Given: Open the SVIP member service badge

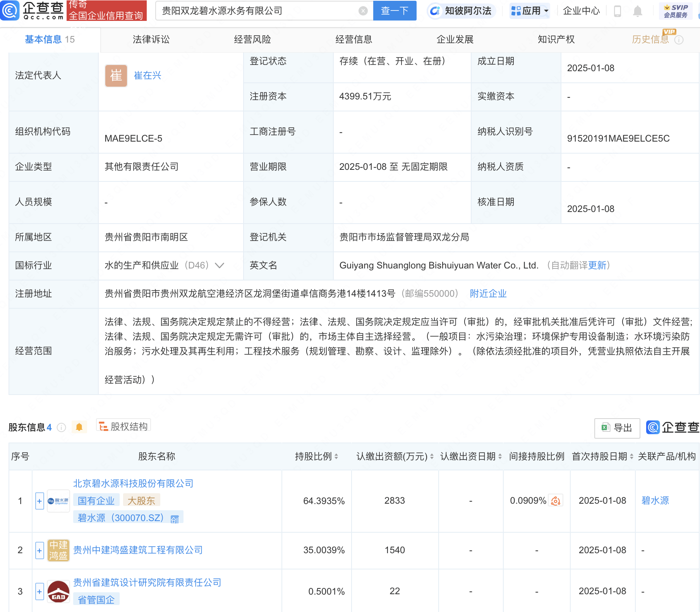Looking at the screenshot, I should tap(676, 11).
